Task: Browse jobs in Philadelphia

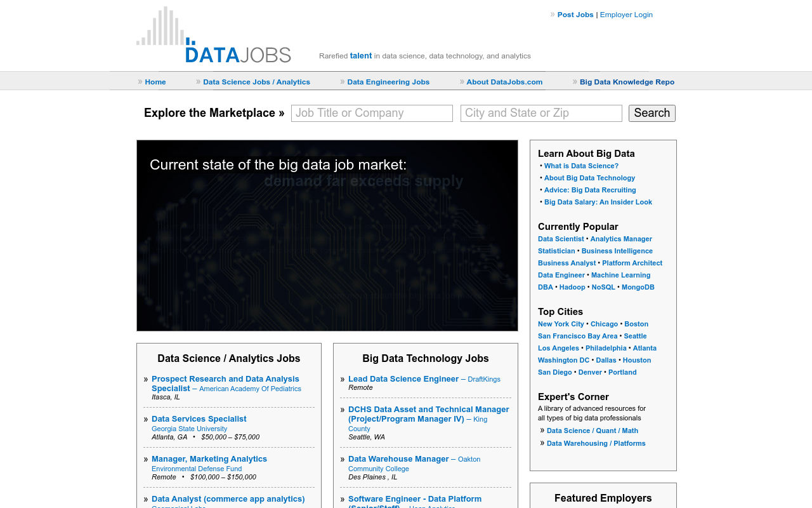Action: [x=606, y=349]
